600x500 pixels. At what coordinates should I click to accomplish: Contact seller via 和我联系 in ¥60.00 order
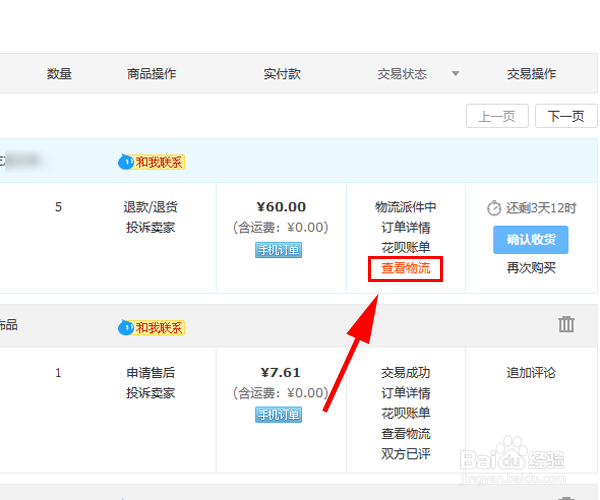[152, 162]
